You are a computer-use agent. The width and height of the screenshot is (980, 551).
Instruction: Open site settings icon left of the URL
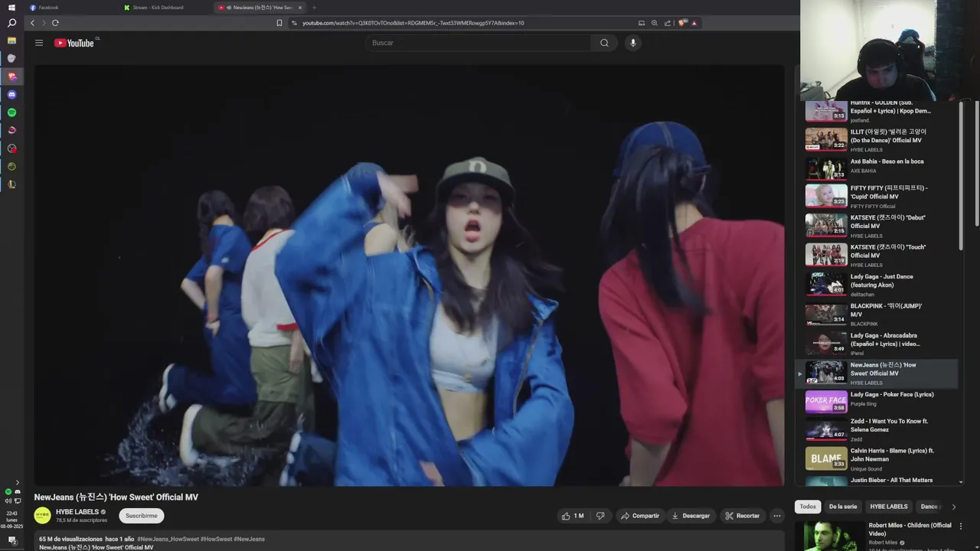click(x=295, y=23)
